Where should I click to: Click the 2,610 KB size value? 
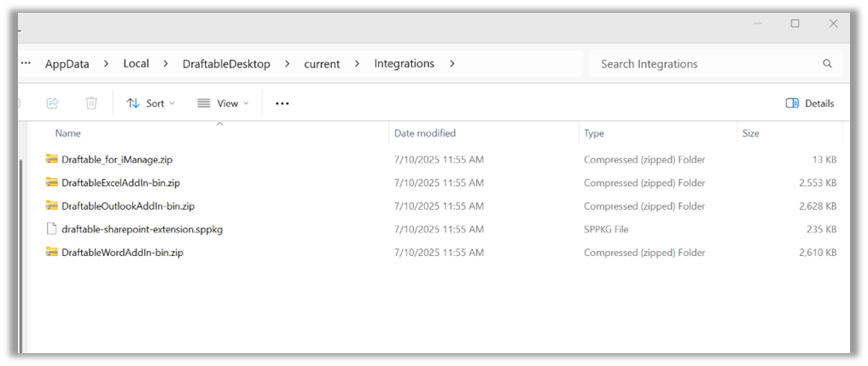818,253
